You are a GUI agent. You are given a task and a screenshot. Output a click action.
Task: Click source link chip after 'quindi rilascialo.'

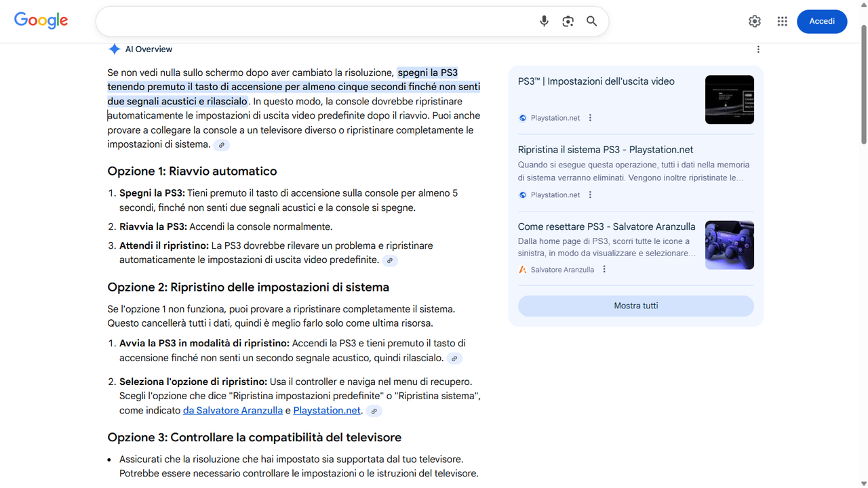coord(455,359)
